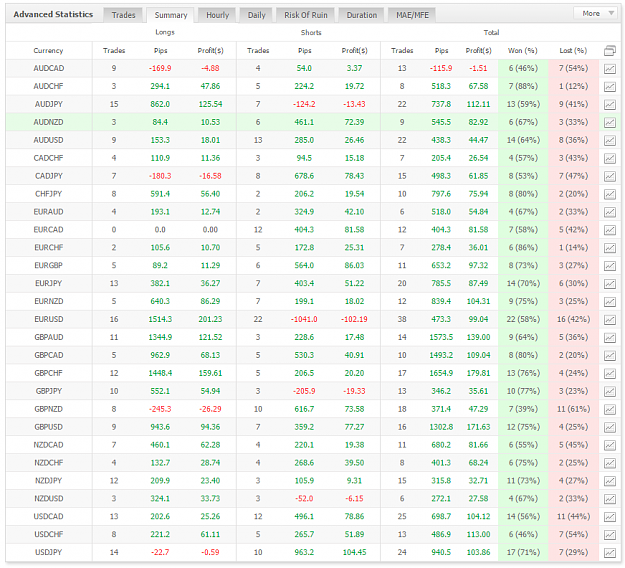
Task: Select the EURUSD currency cell
Action: click(x=49, y=319)
